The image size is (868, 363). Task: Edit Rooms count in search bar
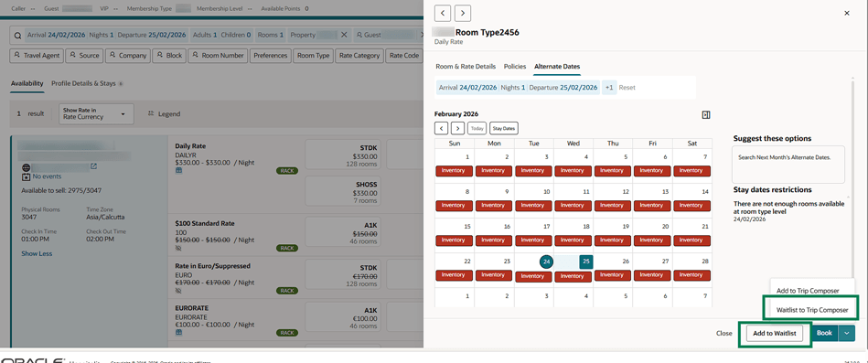[271, 35]
